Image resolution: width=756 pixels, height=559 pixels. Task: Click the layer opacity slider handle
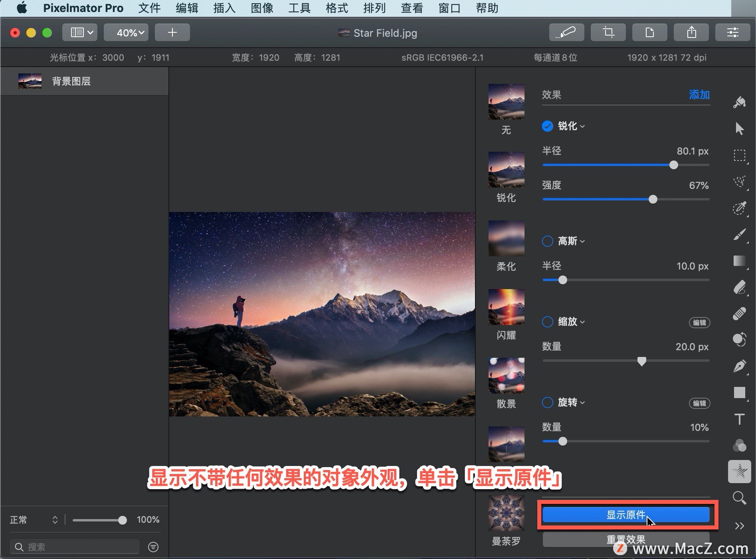coord(123,520)
